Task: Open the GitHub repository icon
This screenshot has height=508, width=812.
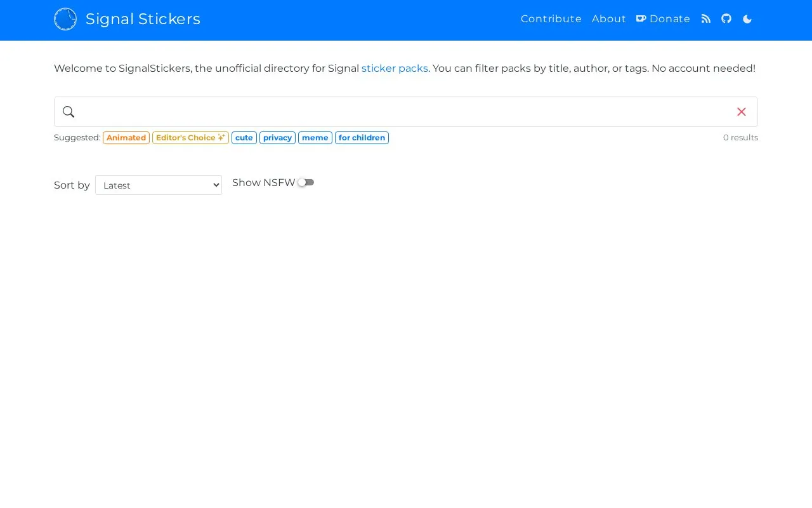Action: [726, 19]
